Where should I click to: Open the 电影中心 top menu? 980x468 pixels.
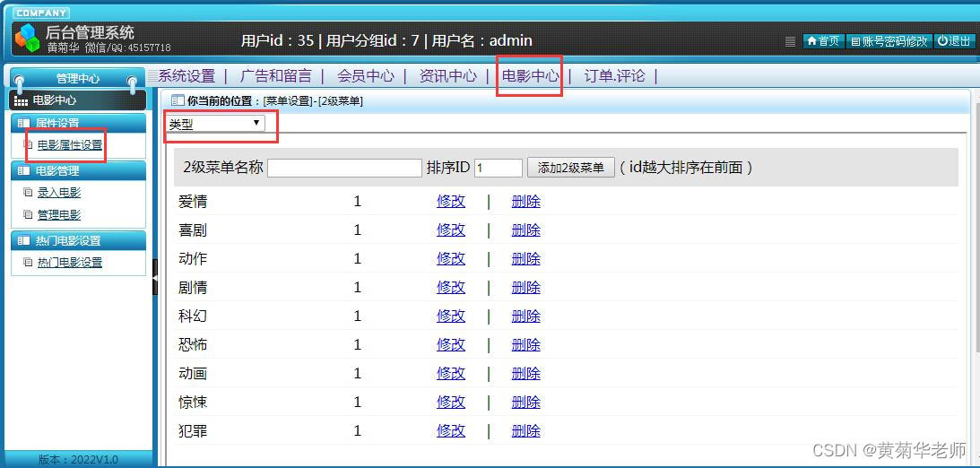tap(530, 76)
